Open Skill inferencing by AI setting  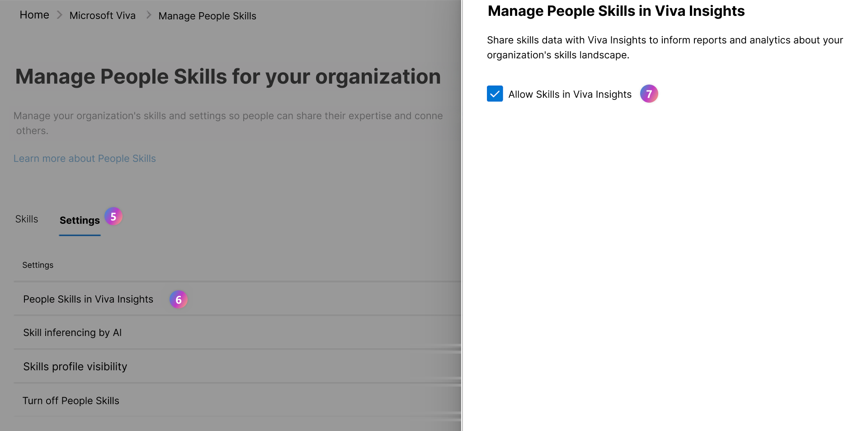click(x=72, y=332)
